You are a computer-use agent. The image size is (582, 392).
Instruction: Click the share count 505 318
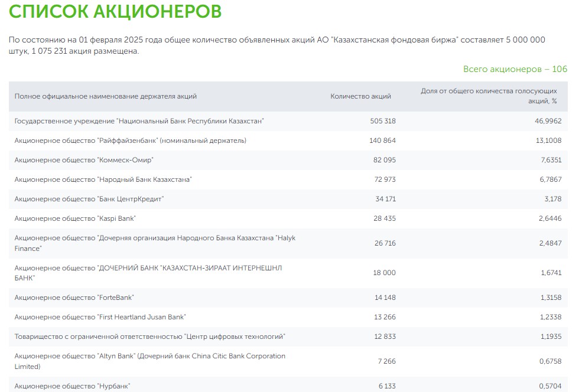pyautogui.click(x=383, y=121)
